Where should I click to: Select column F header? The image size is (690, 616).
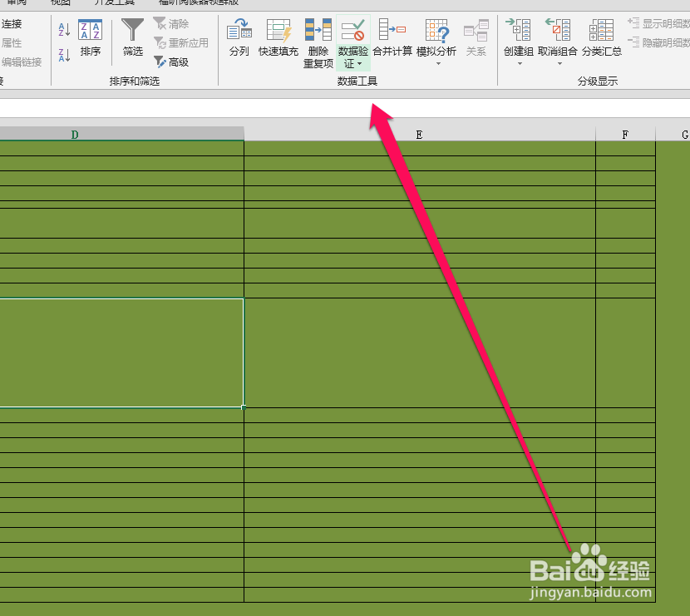(x=625, y=134)
